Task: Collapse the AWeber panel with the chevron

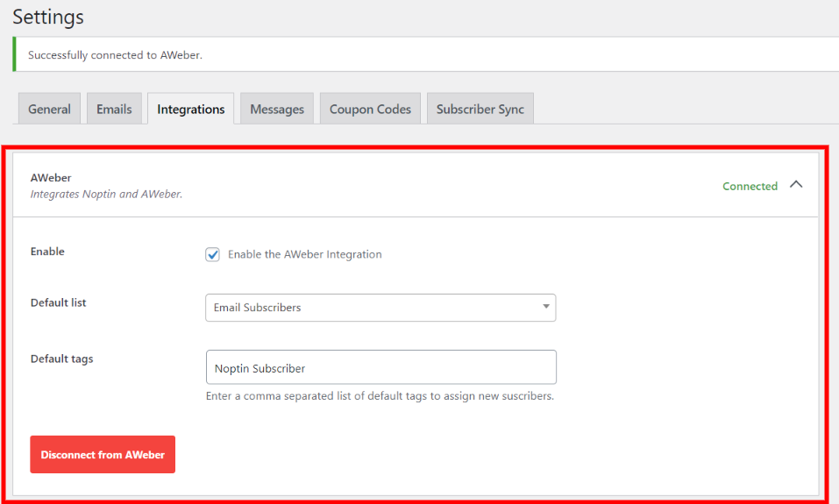Action: (x=796, y=185)
